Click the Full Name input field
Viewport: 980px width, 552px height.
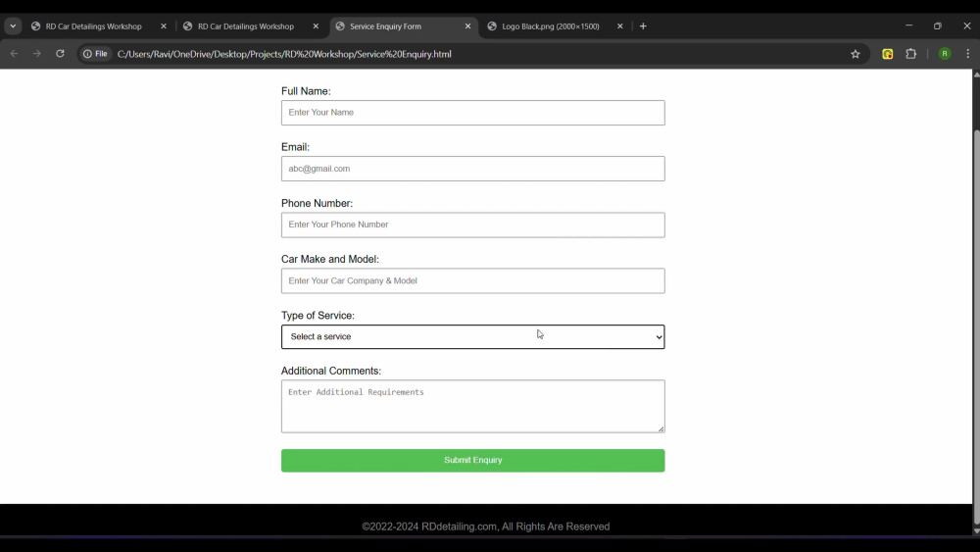(x=473, y=113)
